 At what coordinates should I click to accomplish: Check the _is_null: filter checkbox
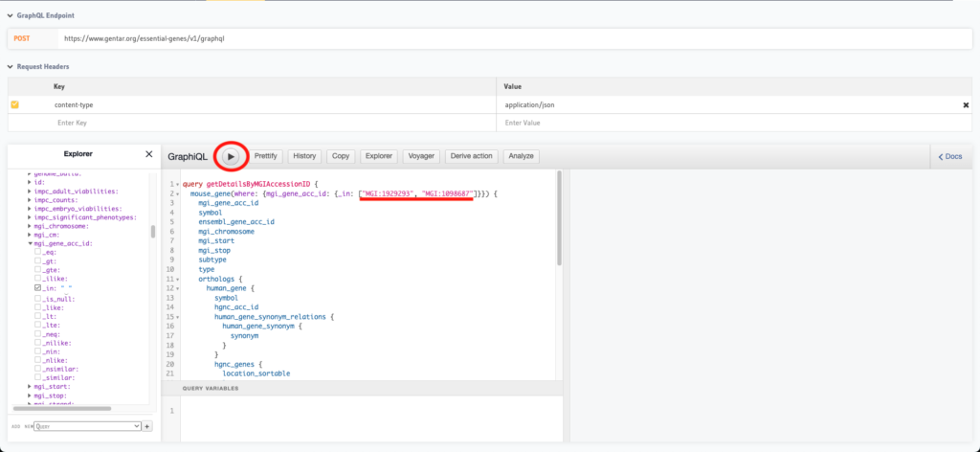37,298
